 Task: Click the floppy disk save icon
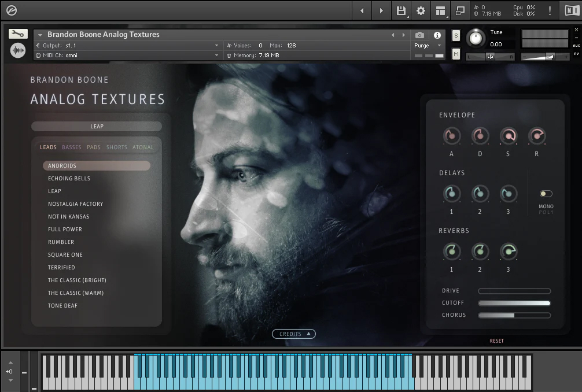(401, 11)
